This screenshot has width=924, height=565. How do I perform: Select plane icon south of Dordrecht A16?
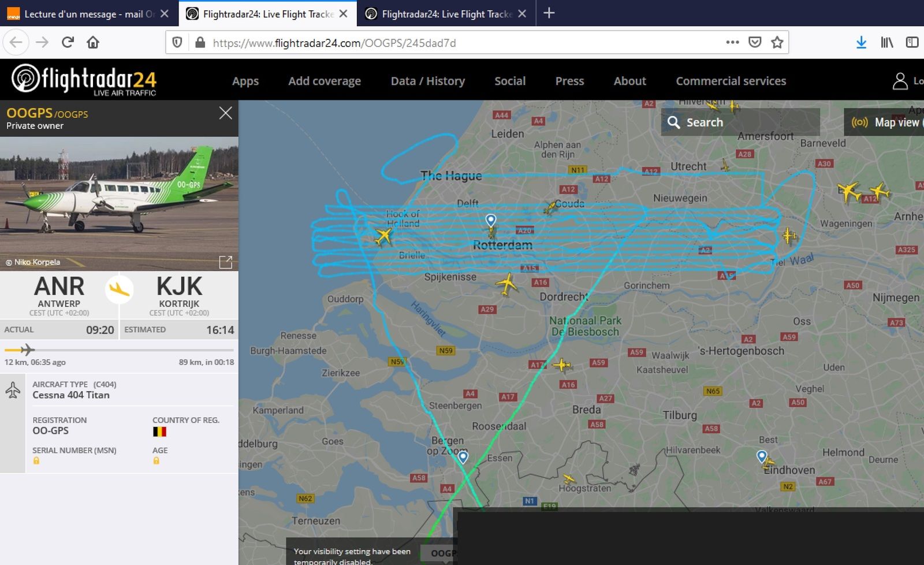pyautogui.click(x=561, y=365)
